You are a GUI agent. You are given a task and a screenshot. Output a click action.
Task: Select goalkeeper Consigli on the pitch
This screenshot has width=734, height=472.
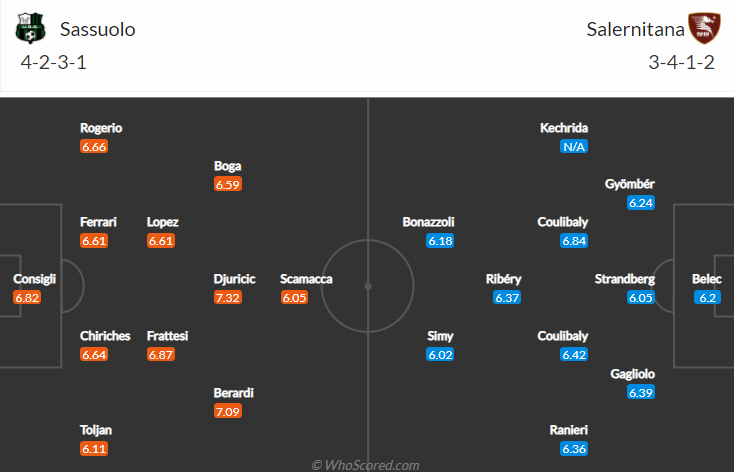click(x=34, y=279)
